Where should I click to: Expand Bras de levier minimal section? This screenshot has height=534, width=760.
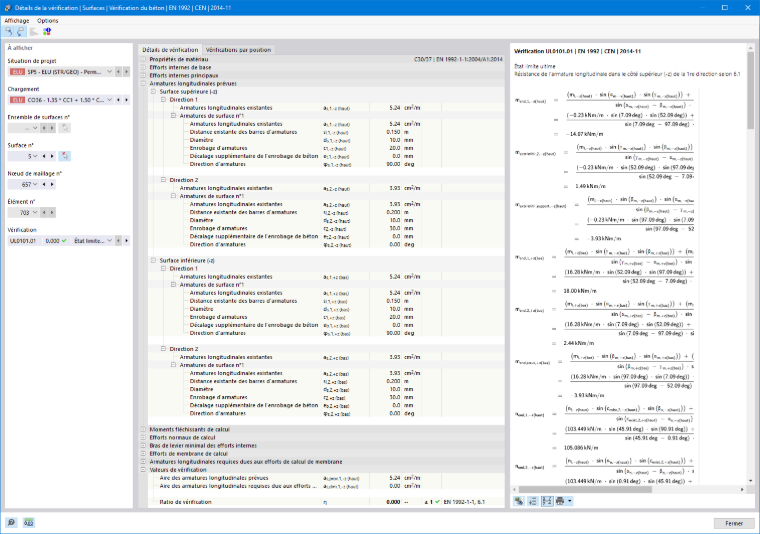pos(143,445)
